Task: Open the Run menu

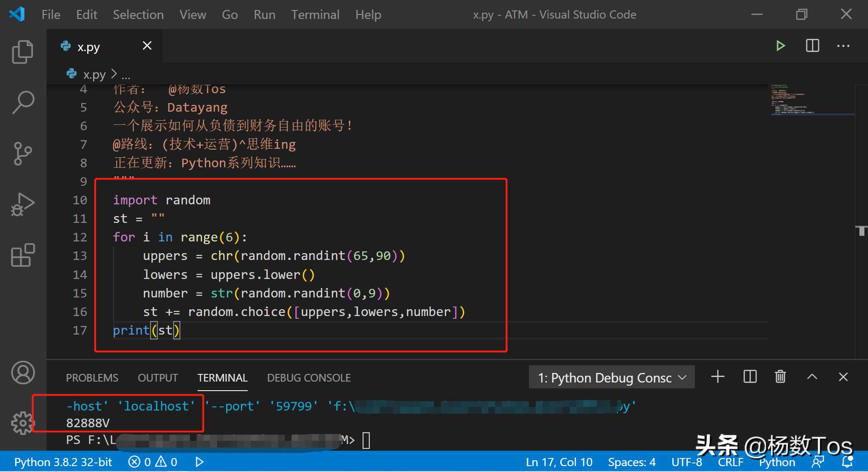Action: pos(264,14)
